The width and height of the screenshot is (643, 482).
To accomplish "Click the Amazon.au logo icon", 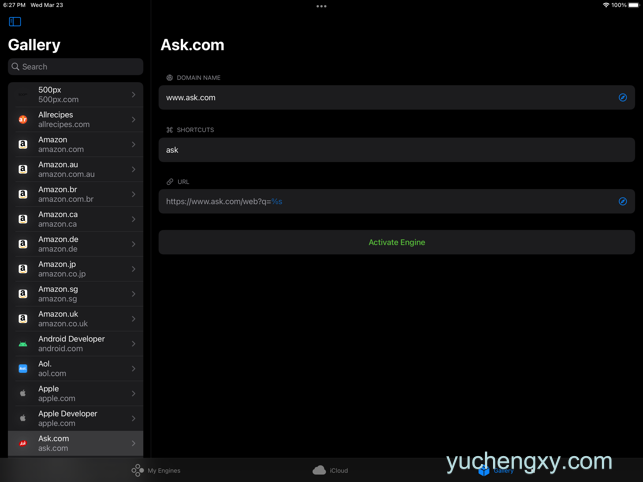I will [x=23, y=169].
